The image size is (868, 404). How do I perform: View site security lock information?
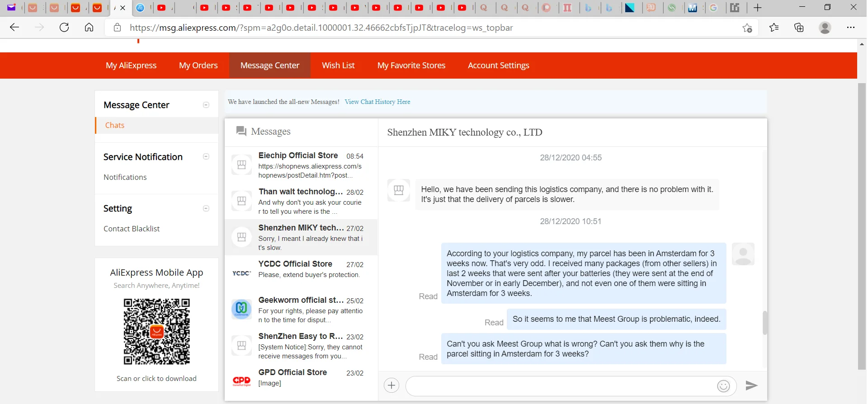117,28
